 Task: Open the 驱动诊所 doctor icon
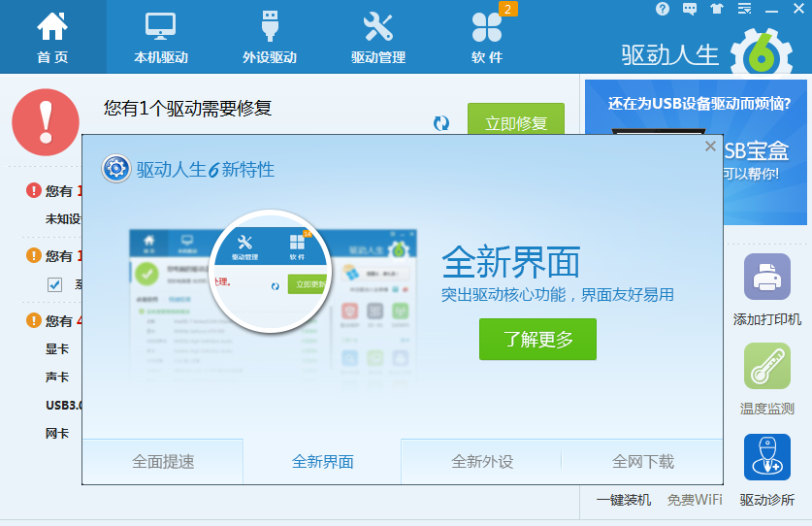(x=767, y=457)
